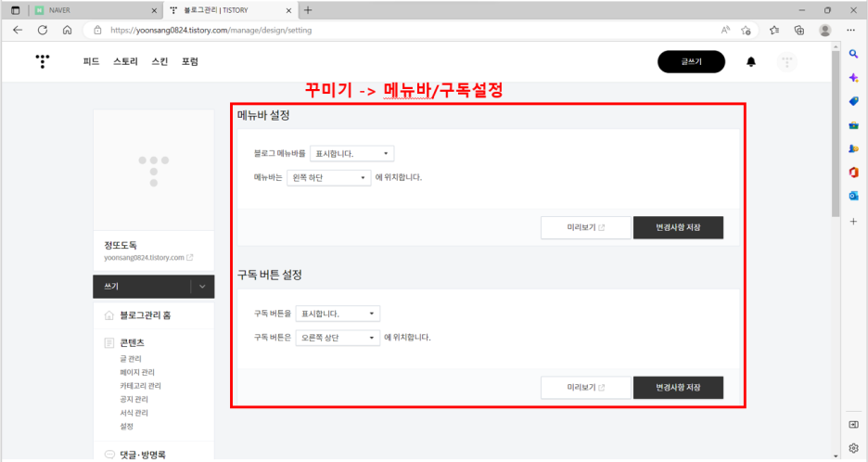Open Copilot sparkle icon in sidebar

coord(853,78)
